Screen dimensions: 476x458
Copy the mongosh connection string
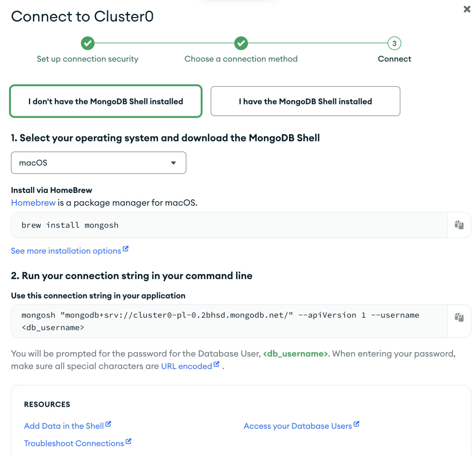[459, 317]
